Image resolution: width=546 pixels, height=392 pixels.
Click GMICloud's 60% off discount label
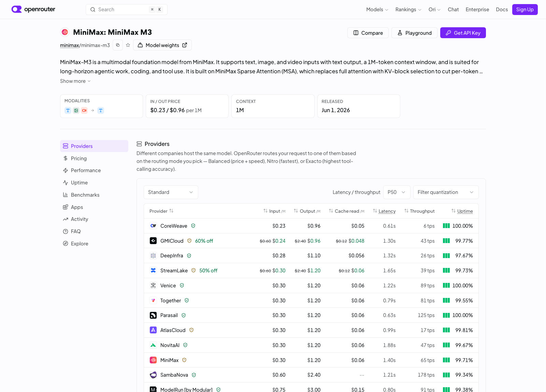coord(204,241)
